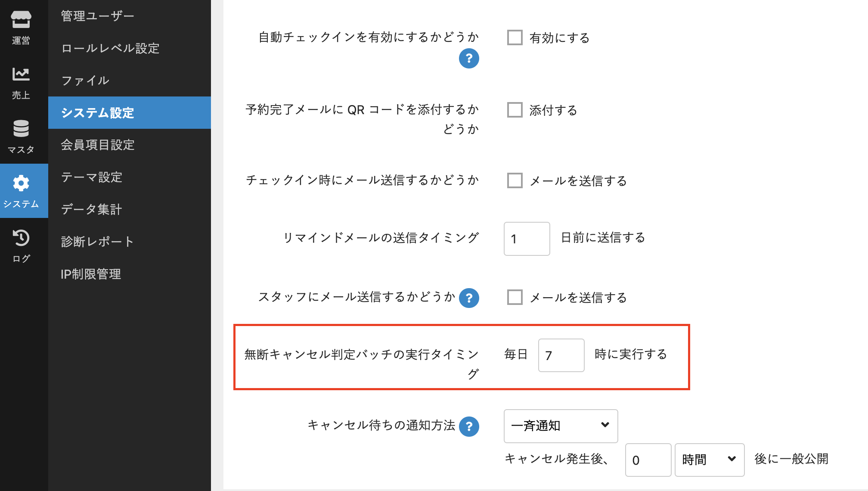The width and height of the screenshot is (868, 491).
Task: Open the ログ history icon
Action: point(21,245)
